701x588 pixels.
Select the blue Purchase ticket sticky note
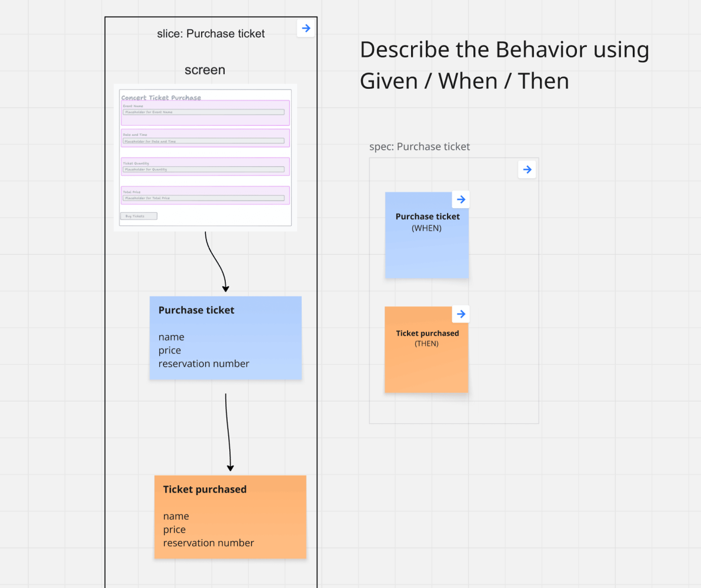pyautogui.click(x=225, y=338)
